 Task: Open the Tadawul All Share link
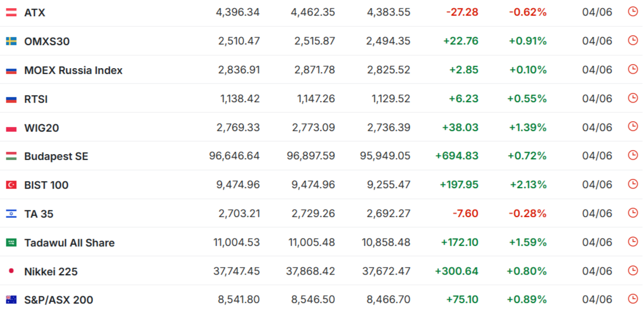click(69, 242)
